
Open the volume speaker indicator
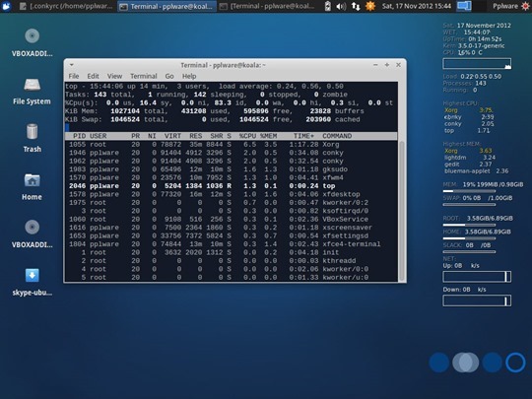click(341, 6)
